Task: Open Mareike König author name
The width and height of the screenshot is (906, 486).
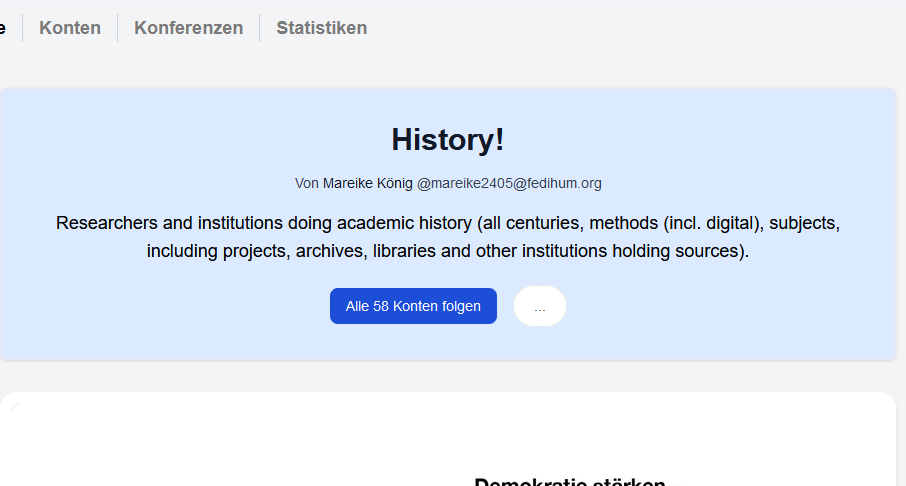Action: [x=367, y=183]
